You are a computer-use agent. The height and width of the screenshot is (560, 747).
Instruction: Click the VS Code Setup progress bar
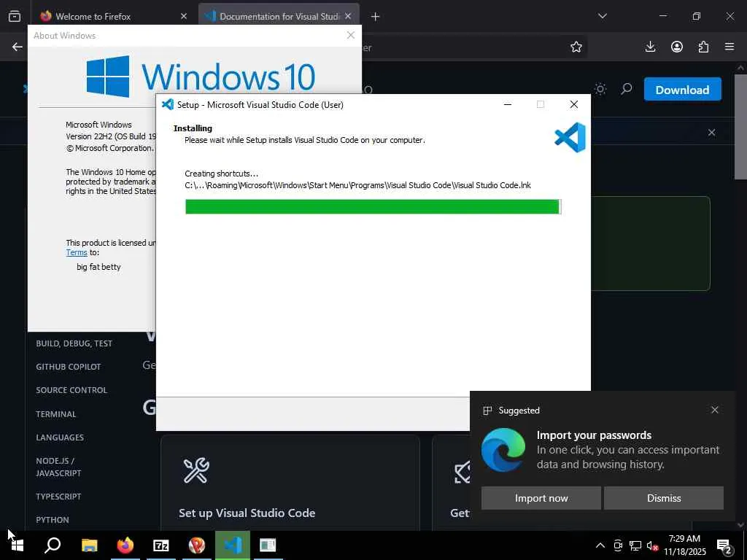[x=373, y=206]
